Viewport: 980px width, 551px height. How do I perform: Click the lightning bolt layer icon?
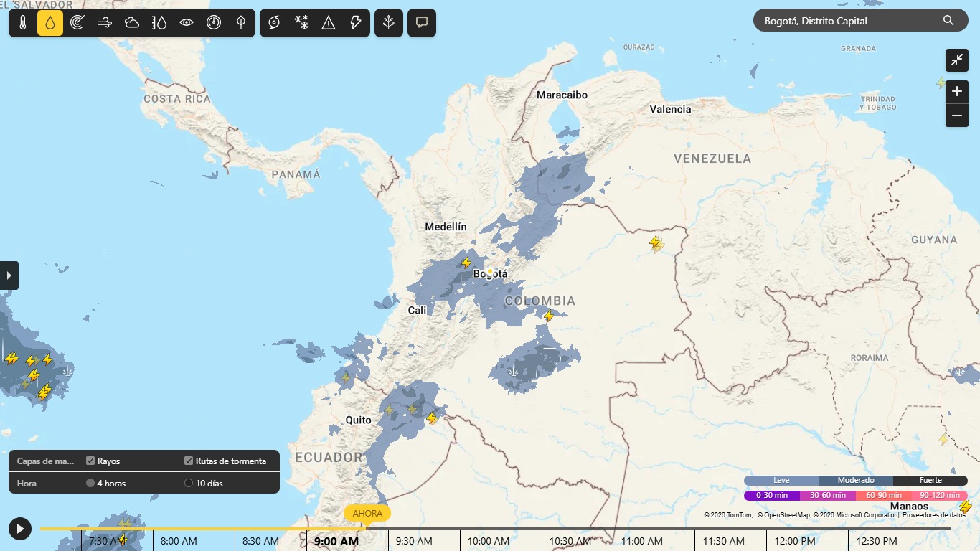(356, 23)
